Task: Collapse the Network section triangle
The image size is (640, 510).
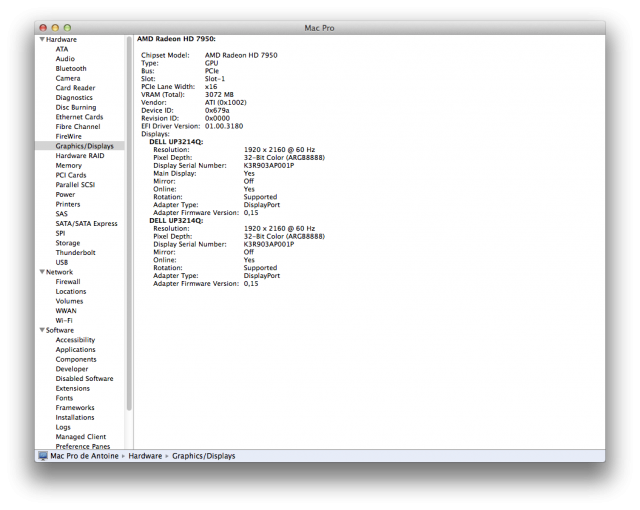Action: (42, 272)
